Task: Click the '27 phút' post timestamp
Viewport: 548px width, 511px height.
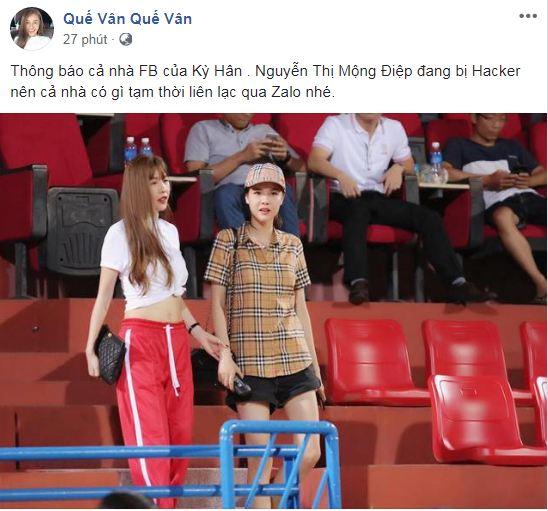Action: click(x=85, y=39)
